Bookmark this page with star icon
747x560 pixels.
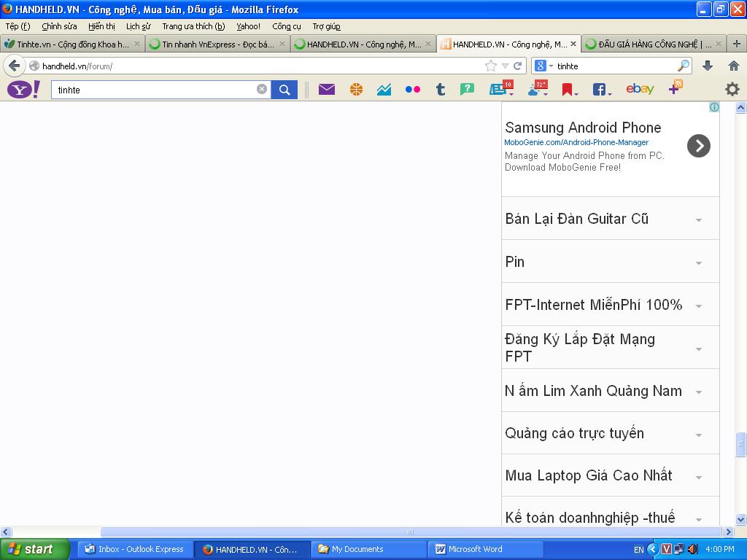pos(491,66)
